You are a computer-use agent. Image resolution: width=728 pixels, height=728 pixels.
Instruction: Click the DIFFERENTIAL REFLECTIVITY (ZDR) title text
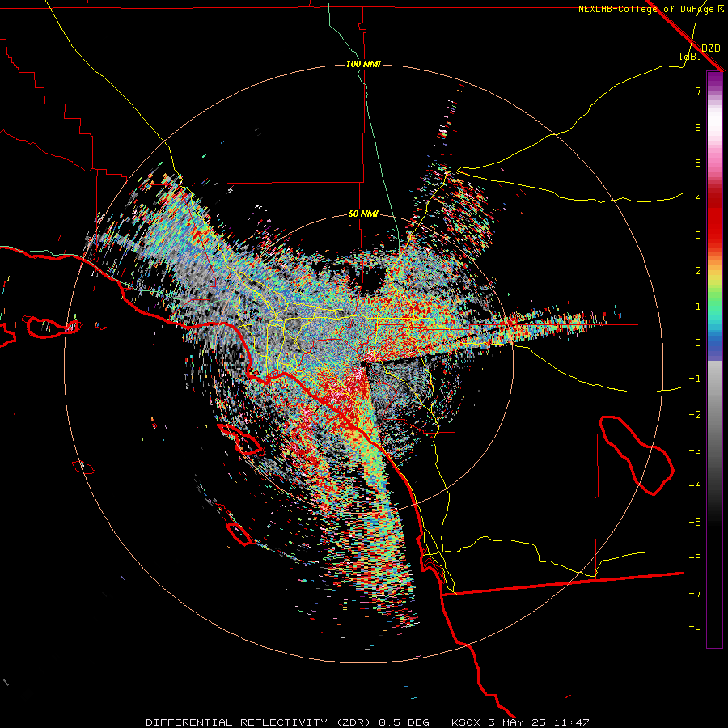click(x=260, y=722)
